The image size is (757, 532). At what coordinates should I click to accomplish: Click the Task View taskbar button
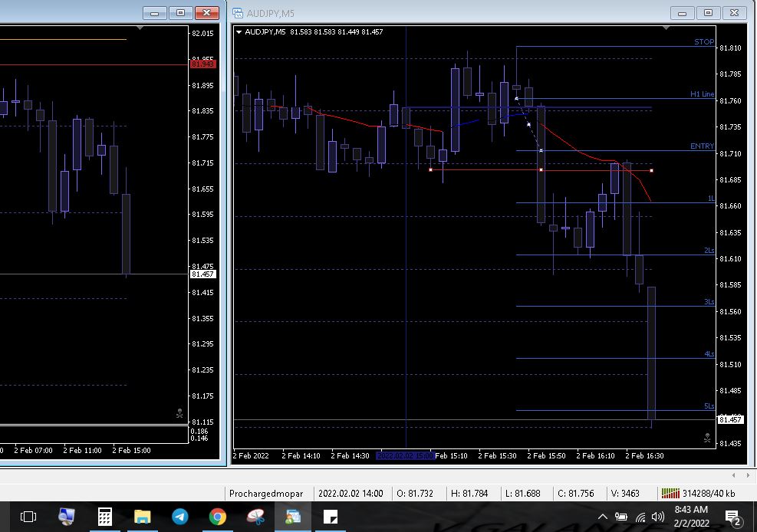pos(28,517)
